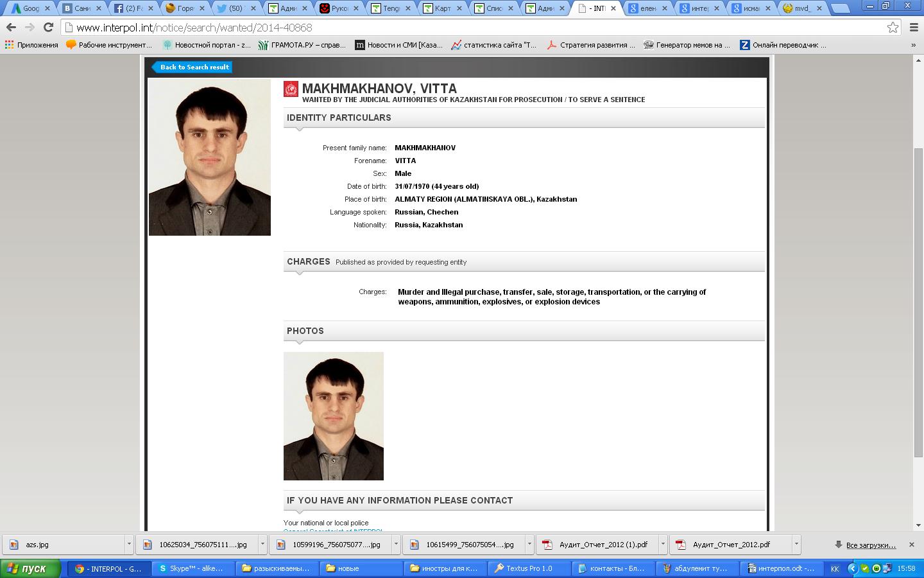
Task: Click the photo thumbnail under PHOTOS section
Action: point(333,416)
